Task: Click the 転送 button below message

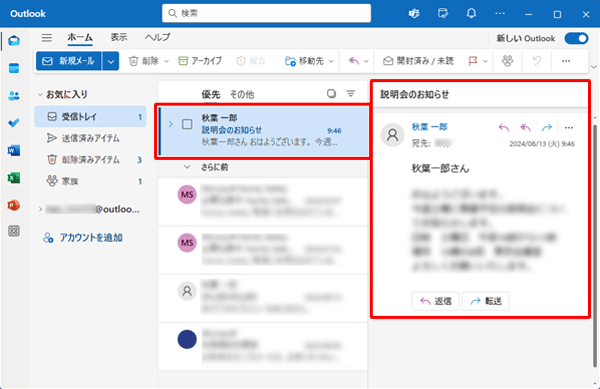Action: click(486, 301)
